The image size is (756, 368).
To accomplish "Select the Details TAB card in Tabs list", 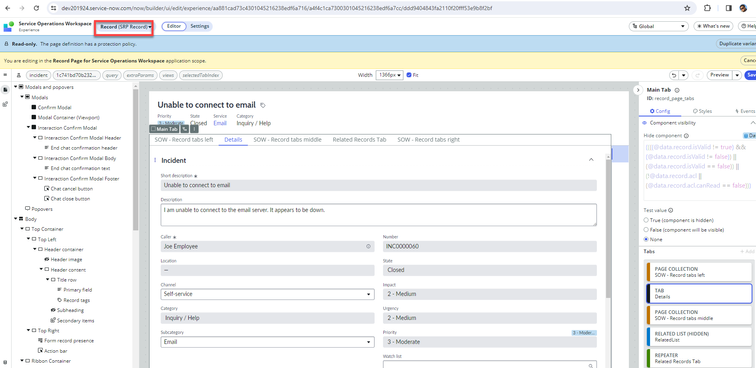I will point(698,294).
